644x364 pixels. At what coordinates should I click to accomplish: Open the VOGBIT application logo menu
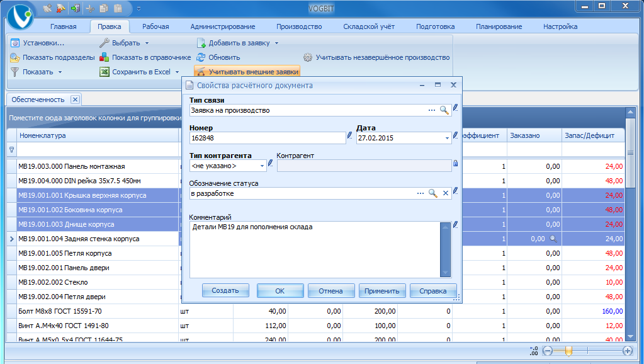click(x=20, y=16)
